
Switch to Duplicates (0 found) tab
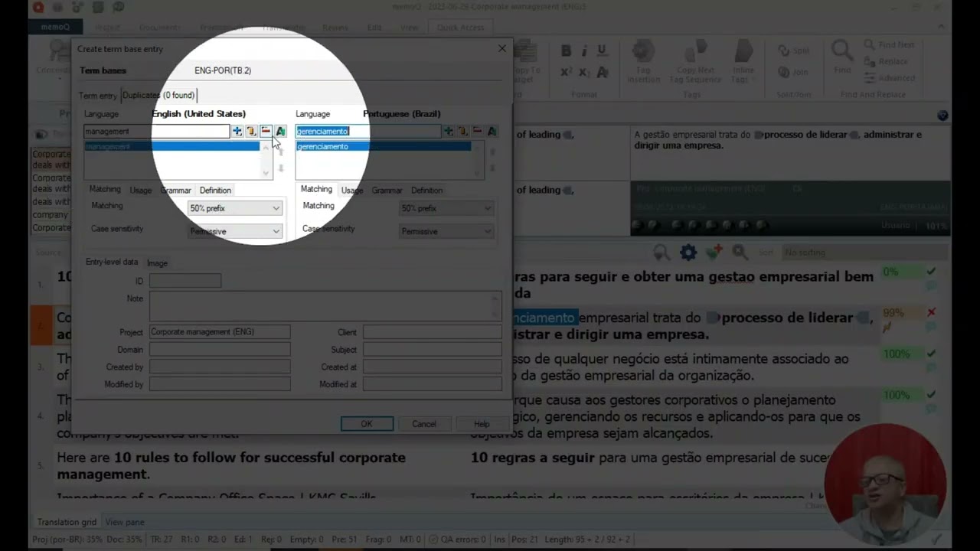pyautogui.click(x=158, y=95)
